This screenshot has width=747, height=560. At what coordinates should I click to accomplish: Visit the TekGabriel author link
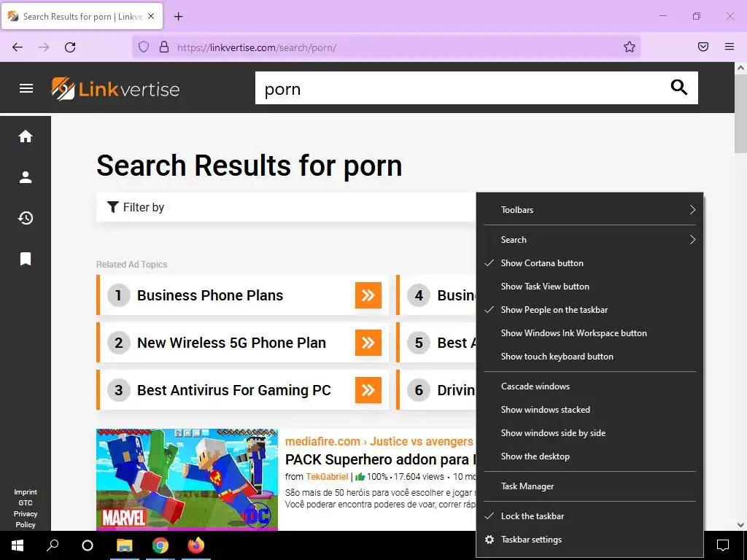(327, 477)
